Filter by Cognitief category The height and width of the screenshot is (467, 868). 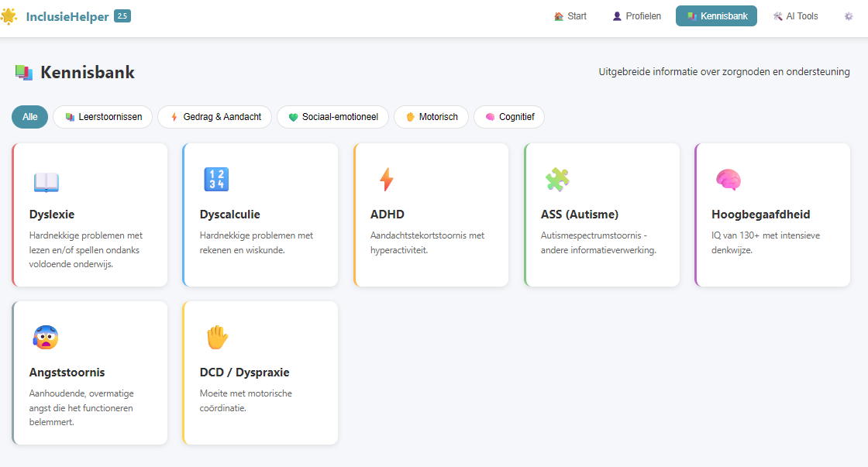click(x=509, y=117)
